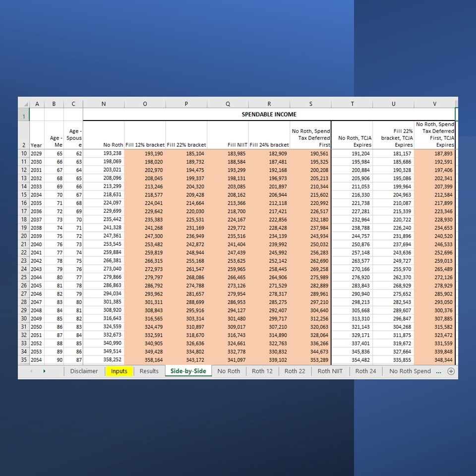Open the Roth 24 sheet tab
This screenshot has width=476, height=476.
365,371
